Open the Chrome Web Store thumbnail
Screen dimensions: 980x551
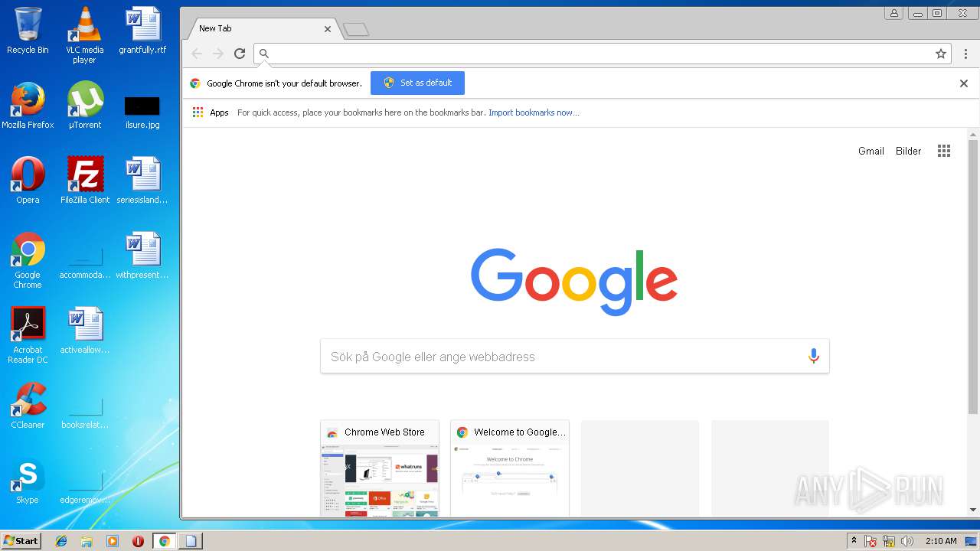tap(380, 468)
